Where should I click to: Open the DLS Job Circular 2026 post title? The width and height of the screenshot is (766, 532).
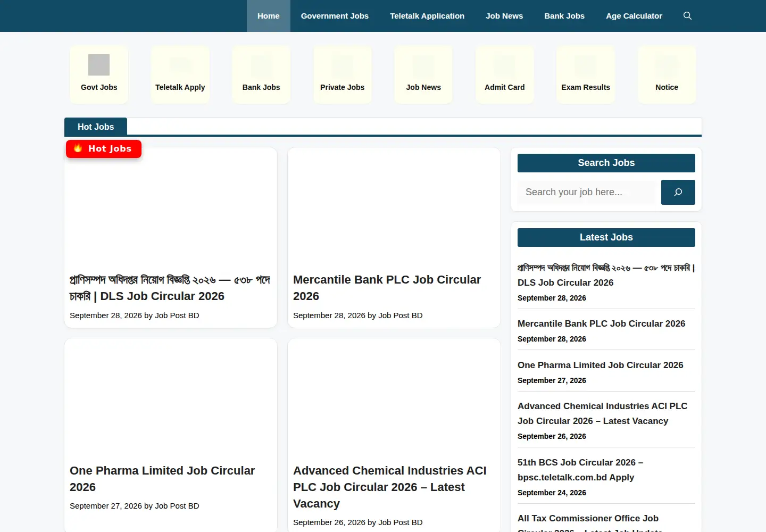coord(170,288)
